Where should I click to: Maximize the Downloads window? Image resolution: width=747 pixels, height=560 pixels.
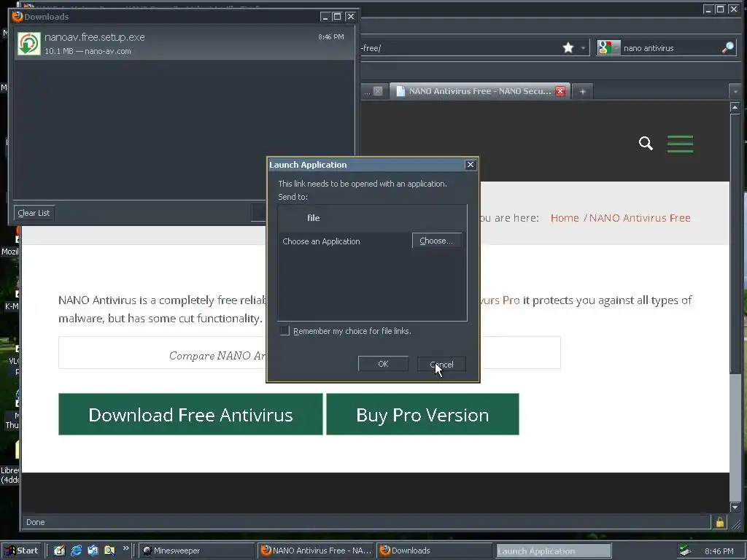coord(337,17)
